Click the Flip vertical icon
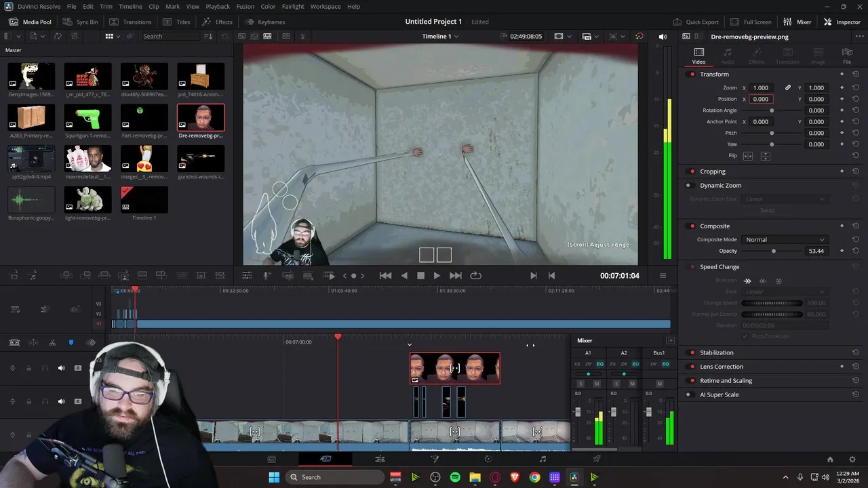868x488 pixels. 765,156
